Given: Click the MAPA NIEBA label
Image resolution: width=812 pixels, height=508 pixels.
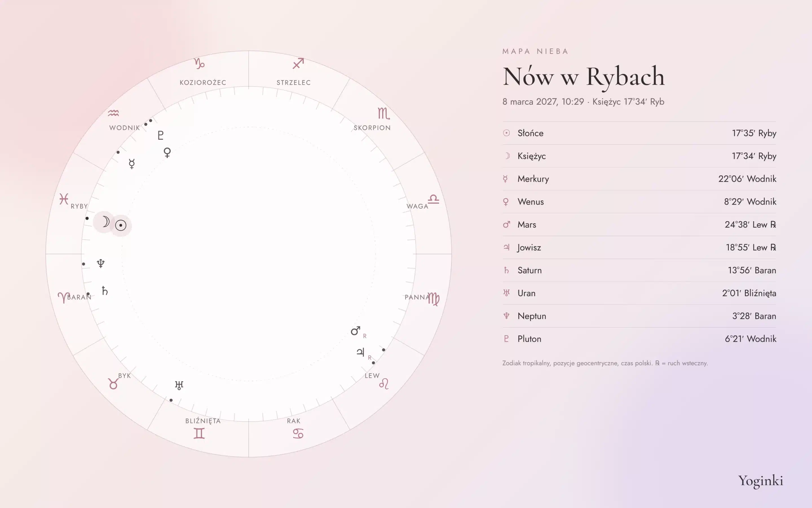Looking at the screenshot, I should (x=535, y=51).
